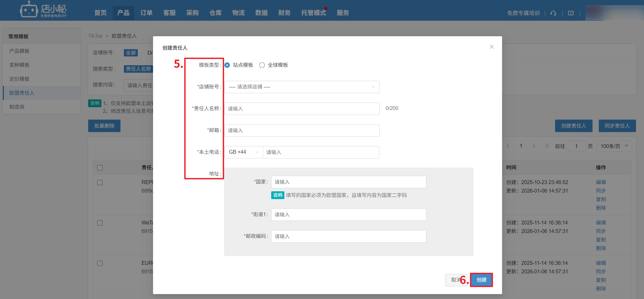Open the 订单 top menu
The width and height of the screenshot is (644, 299).
click(x=146, y=13)
